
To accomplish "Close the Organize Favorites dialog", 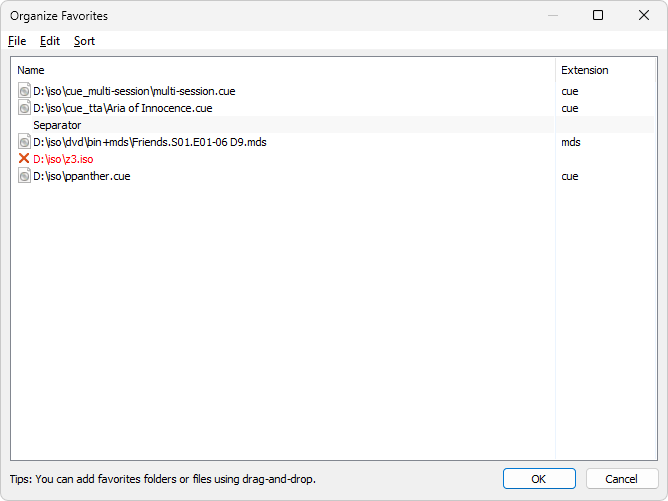I will point(644,15).
